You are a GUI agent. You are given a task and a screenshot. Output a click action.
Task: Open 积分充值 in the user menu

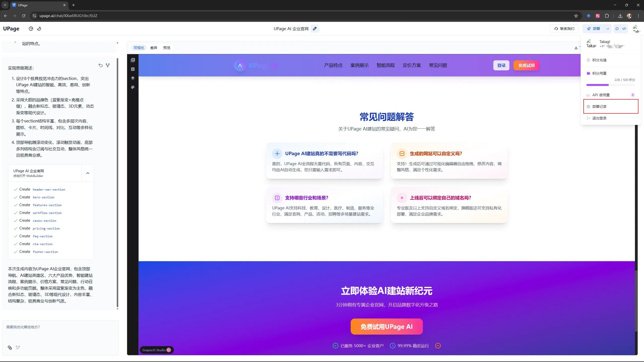click(x=611, y=60)
